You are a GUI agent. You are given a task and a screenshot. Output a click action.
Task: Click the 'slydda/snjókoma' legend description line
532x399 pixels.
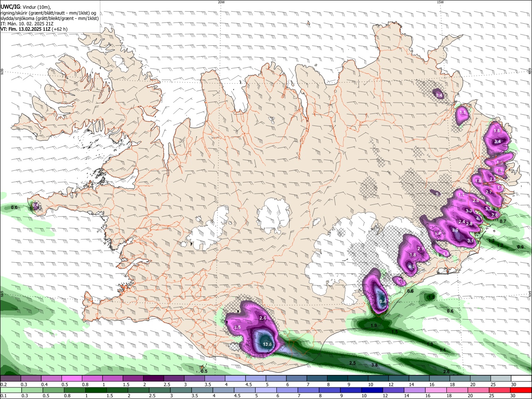pyautogui.click(x=49, y=18)
